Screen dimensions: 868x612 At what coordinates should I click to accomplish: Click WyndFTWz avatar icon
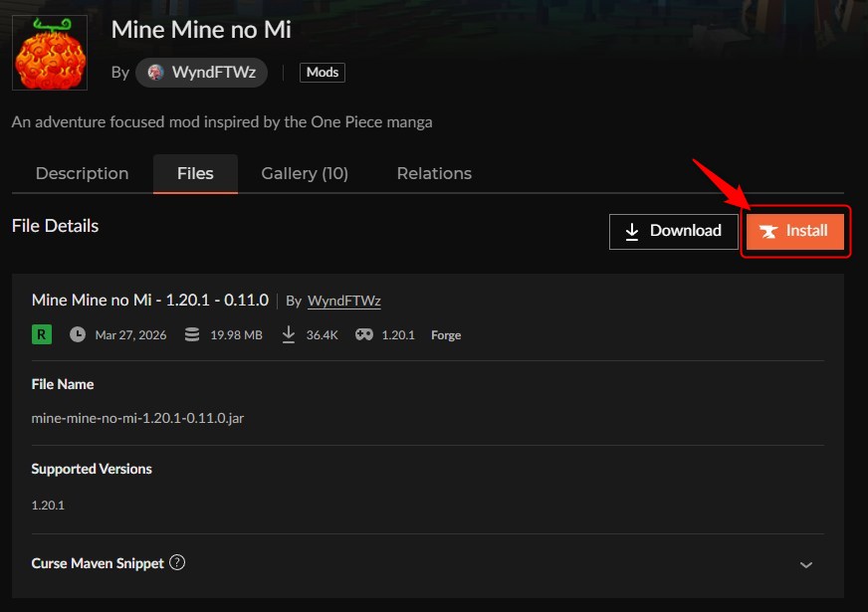pos(155,73)
